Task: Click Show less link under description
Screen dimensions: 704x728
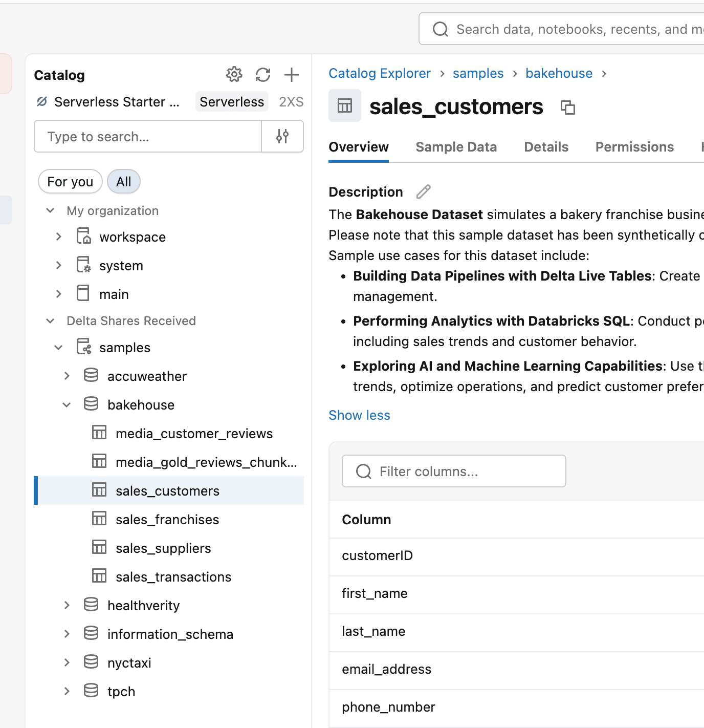Action: [x=359, y=415]
